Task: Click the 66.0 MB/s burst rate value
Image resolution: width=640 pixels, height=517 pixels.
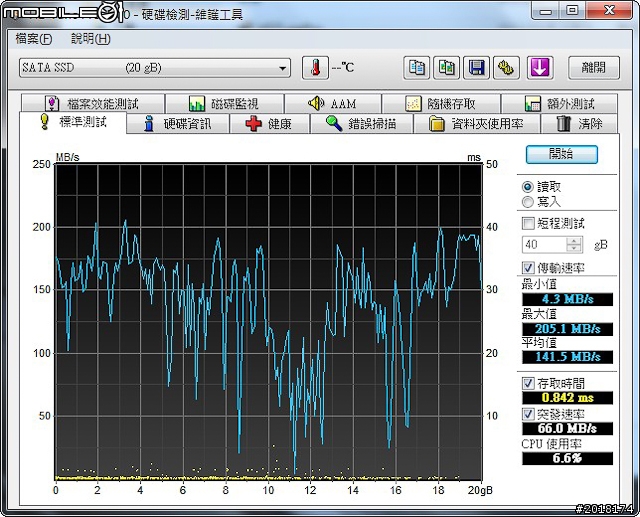Action: coord(567,428)
